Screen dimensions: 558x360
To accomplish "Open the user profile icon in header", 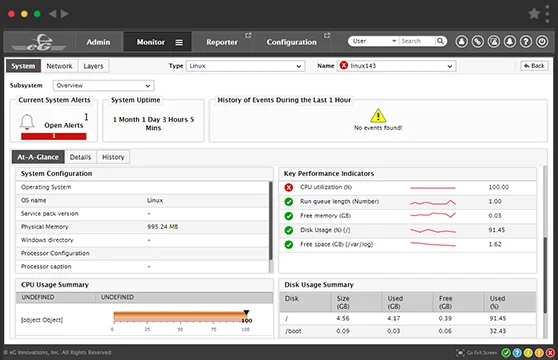I will tap(462, 42).
